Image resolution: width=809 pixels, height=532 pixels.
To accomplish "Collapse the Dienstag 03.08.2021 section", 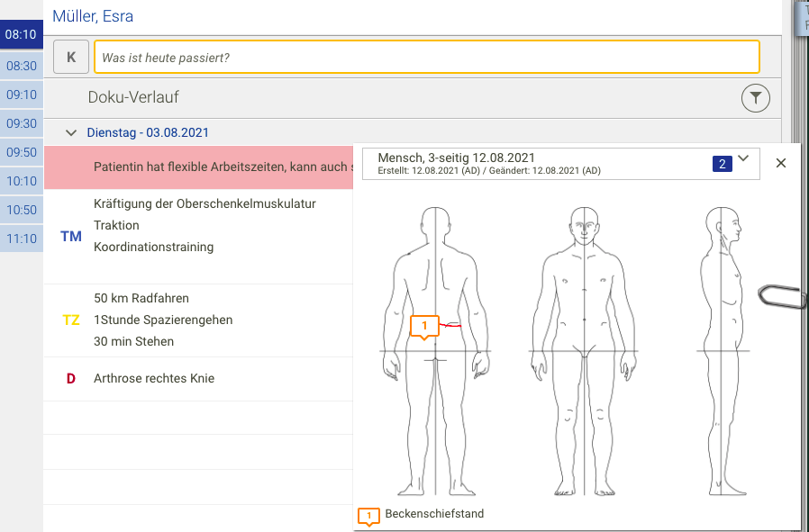I will pyautogui.click(x=70, y=132).
